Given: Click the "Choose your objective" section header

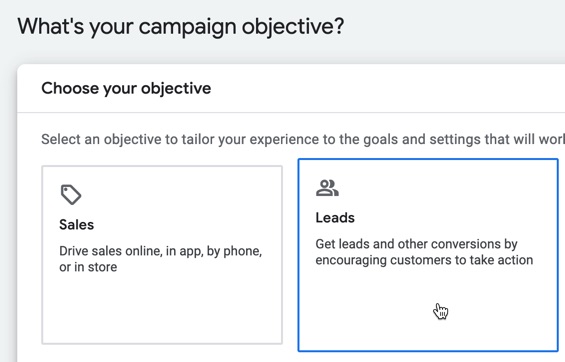Looking at the screenshot, I should point(126,88).
